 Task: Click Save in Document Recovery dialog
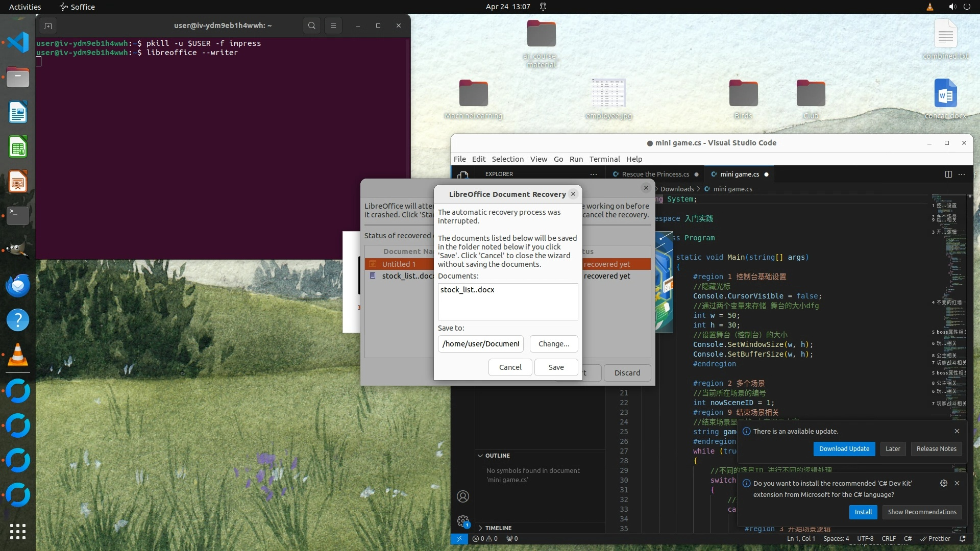556,367
